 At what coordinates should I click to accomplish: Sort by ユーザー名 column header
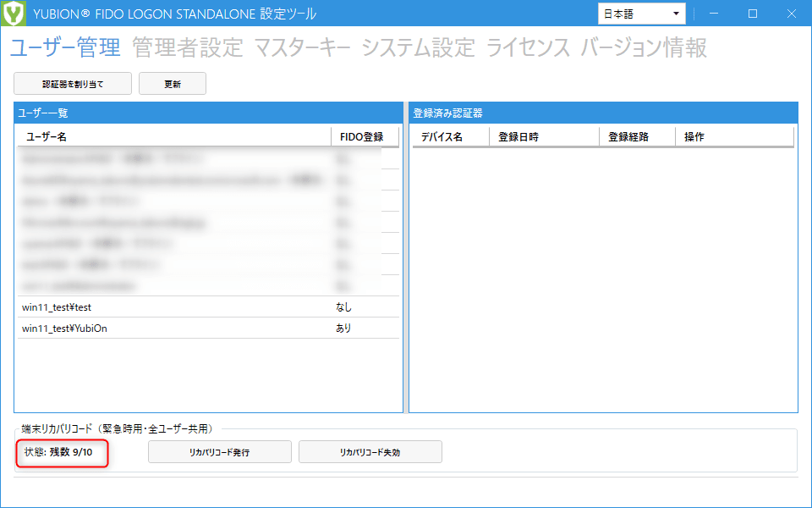coord(174,137)
